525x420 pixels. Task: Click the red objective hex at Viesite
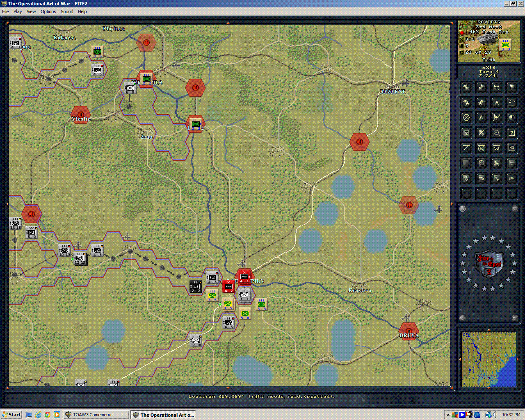(80, 115)
